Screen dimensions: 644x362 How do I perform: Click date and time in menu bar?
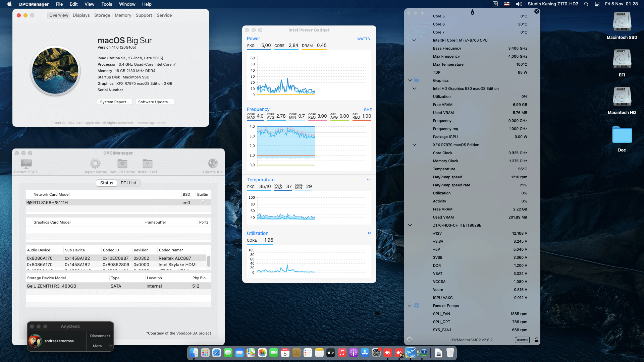[x=621, y=4]
